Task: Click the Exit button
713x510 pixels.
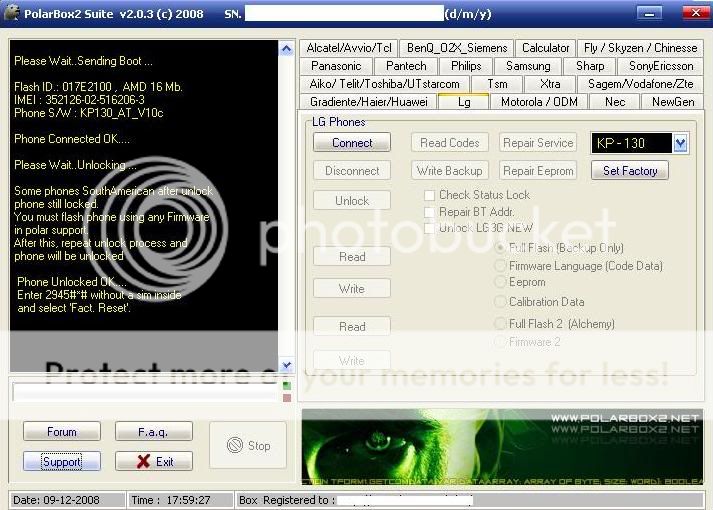Action: 154,461
